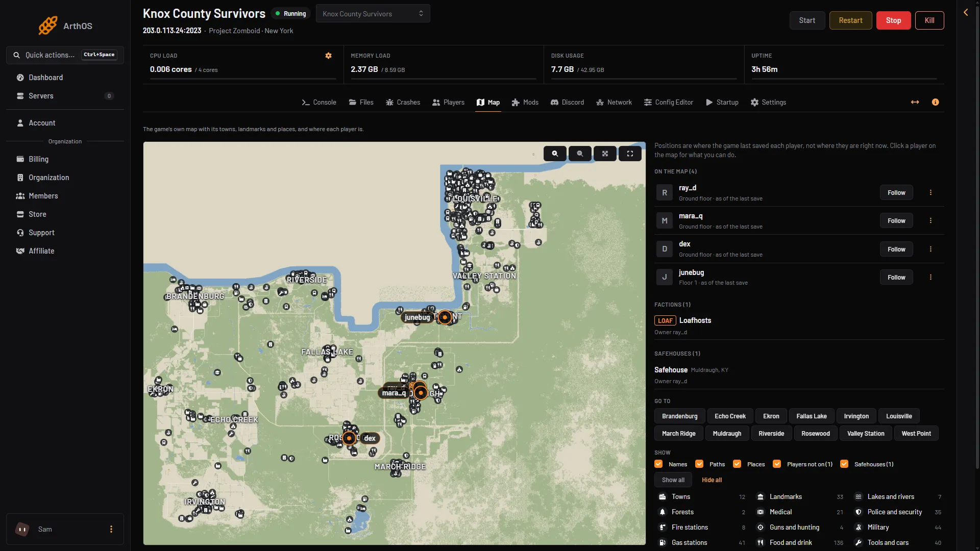980x551 pixels.
Task: Select the dex player marker on map
Action: click(349, 438)
